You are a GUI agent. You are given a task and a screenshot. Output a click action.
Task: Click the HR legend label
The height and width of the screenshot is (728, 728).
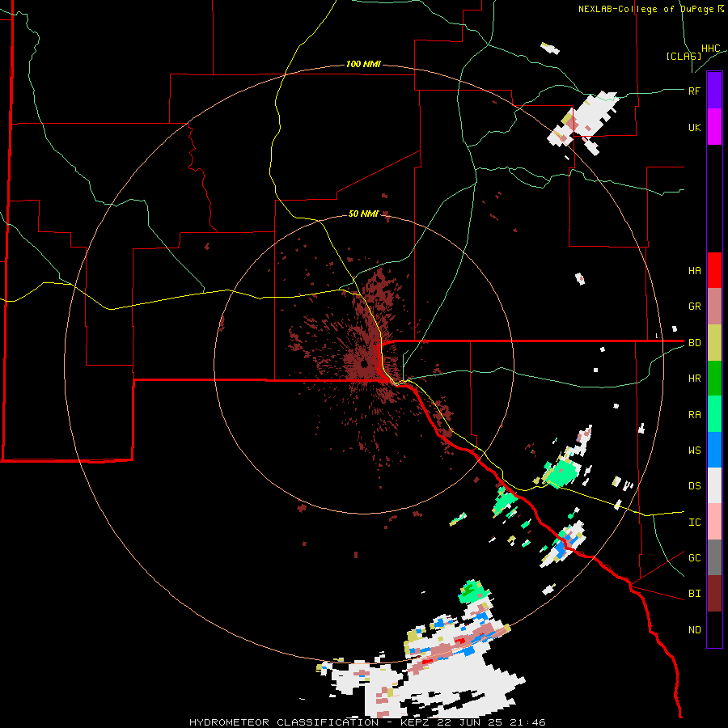click(x=694, y=379)
